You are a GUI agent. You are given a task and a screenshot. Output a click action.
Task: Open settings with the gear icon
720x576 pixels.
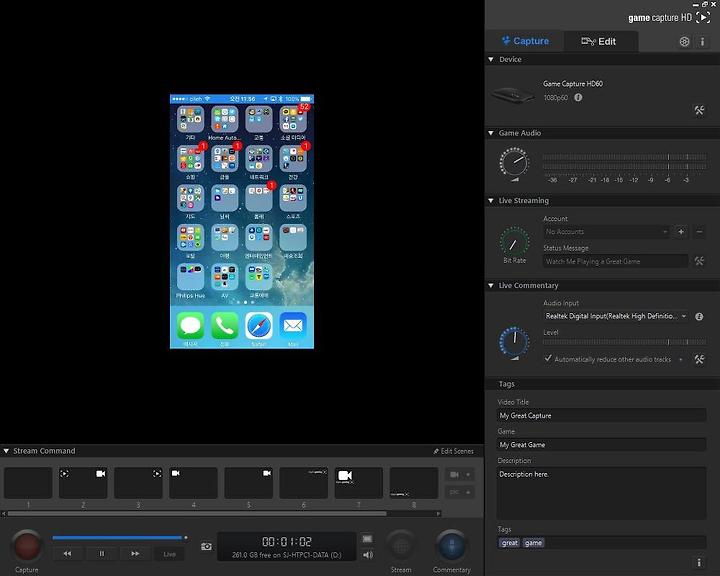tap(684, 42)
